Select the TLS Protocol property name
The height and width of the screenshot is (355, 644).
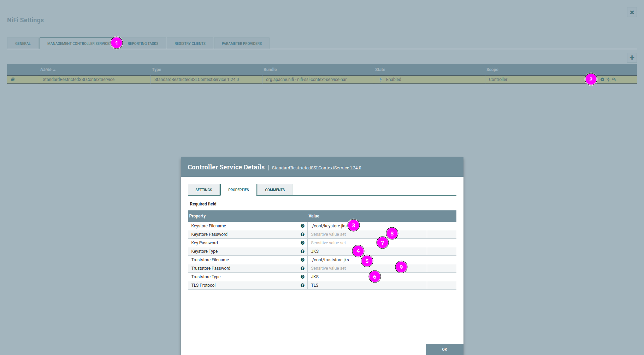203,285
